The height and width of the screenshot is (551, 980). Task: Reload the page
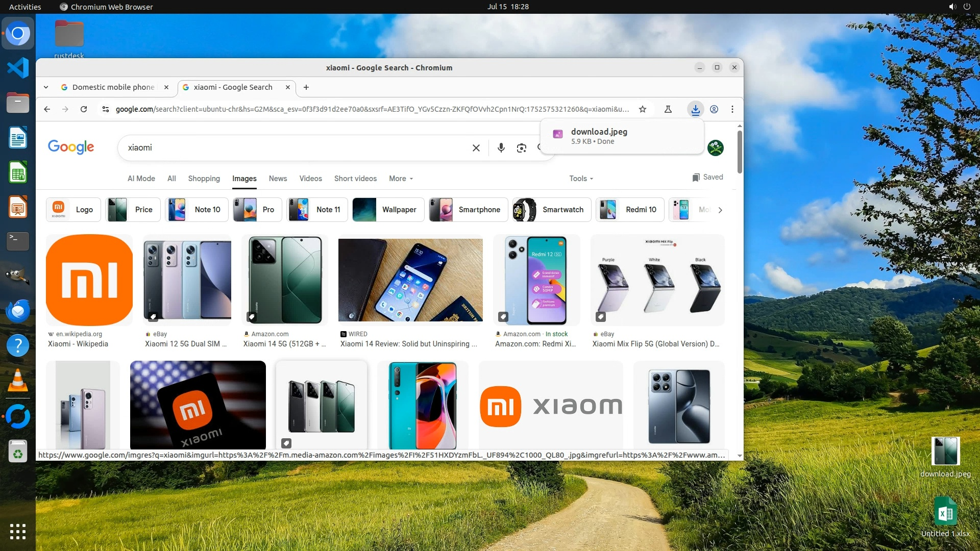coord(84,109)
